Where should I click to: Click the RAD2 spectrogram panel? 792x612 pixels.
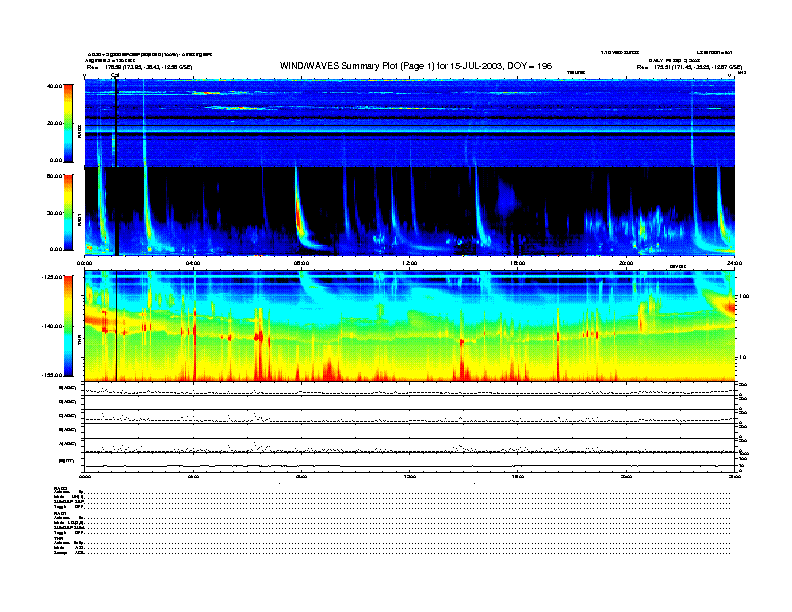point(410,123)
